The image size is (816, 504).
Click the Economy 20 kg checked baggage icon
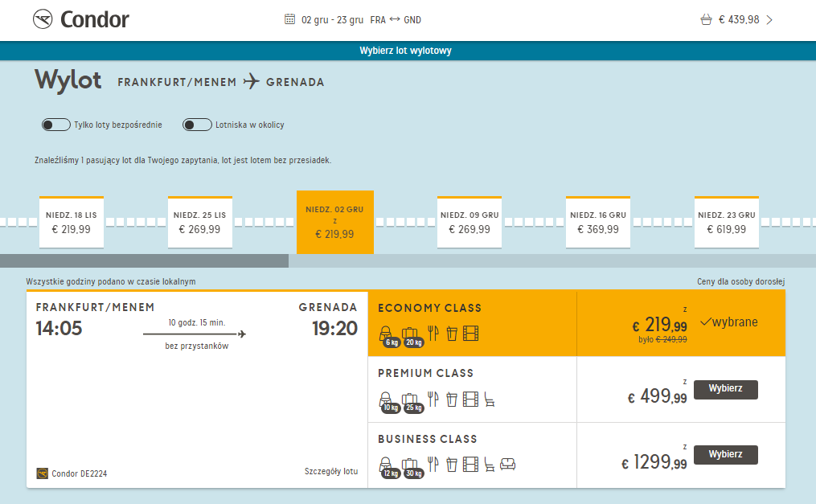412,336
